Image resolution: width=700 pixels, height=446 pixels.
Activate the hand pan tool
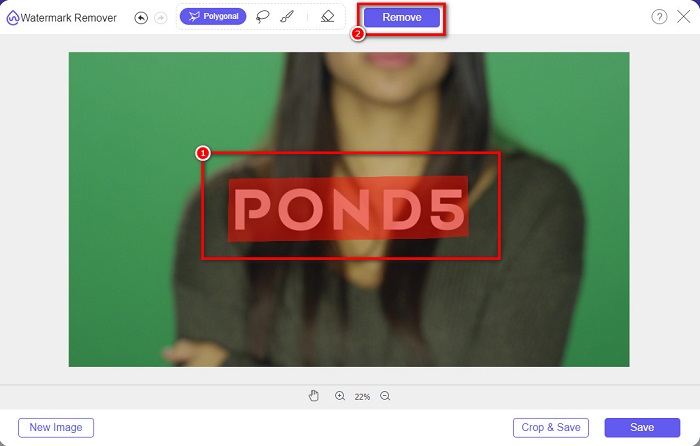pos(314,396)
